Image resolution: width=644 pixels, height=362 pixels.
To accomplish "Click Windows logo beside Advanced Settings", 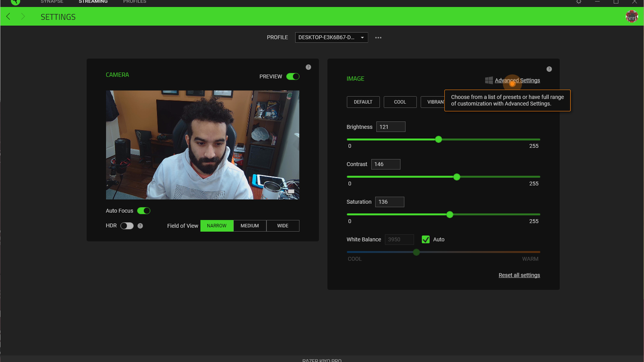I will pos(489,80).
